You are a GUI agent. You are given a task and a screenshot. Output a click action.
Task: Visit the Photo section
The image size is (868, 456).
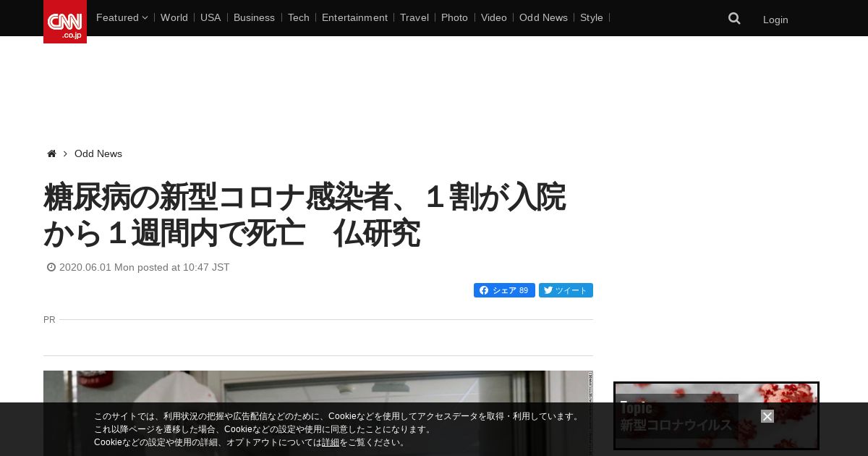tap(454, 17)
